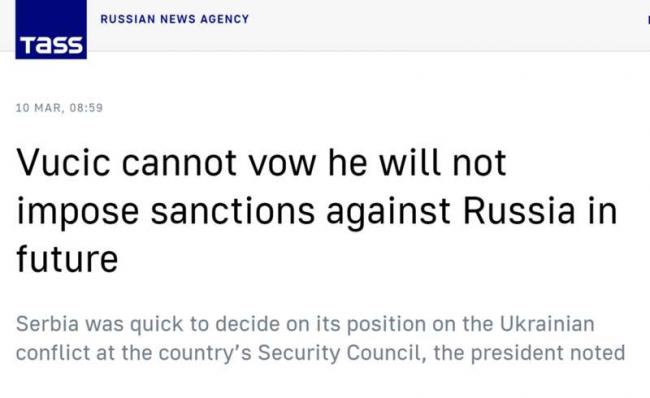Click the 'Russian News Agency' header text
Image resolution: width=650 pixels, height=398 pixels.
point(175,19)
